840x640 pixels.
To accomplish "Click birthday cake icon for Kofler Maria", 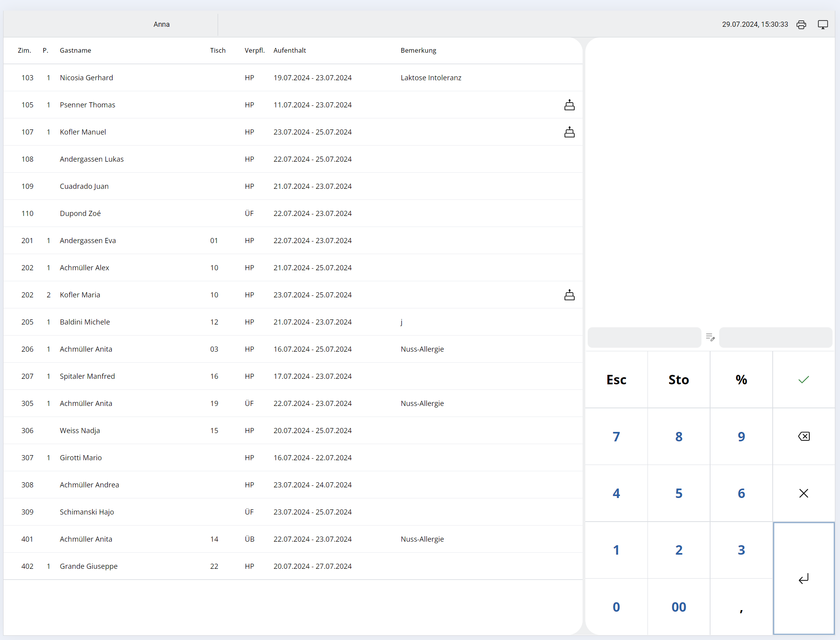I will click(x=569, y=295).
